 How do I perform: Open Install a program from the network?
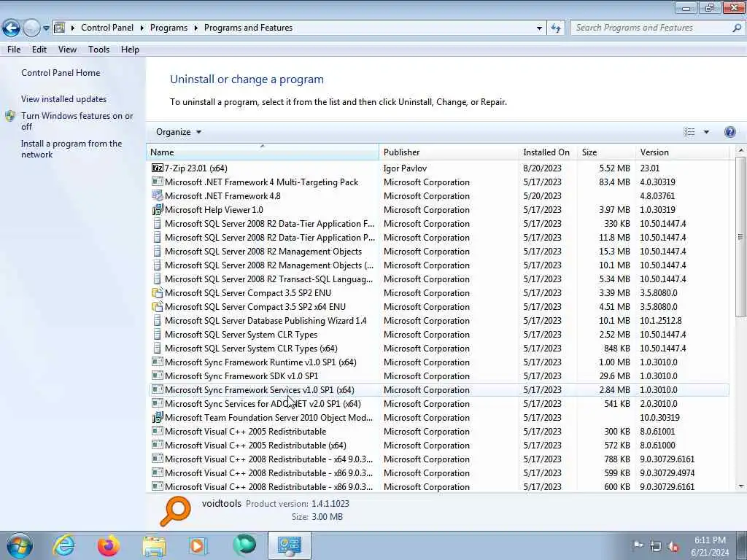click(71, 149)
